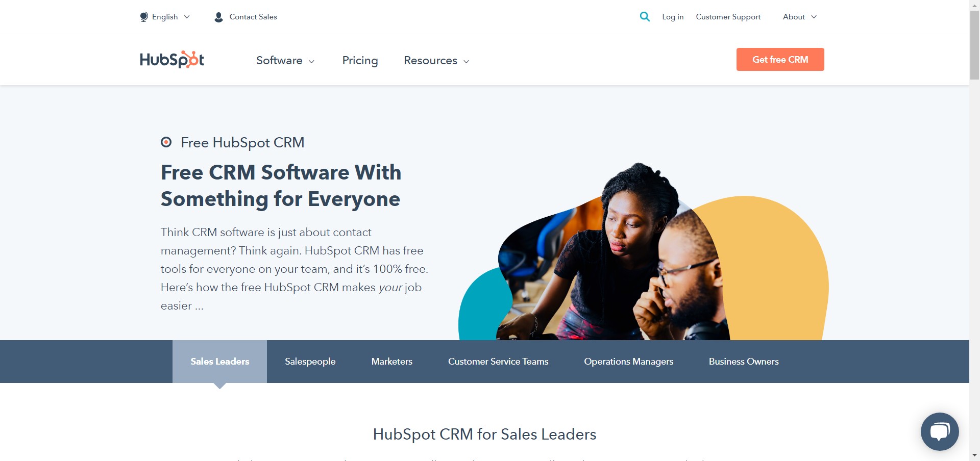Open the About dropdown
This screenshot has width=980, height=461.
pyautogui.click(x=800, y=17)
